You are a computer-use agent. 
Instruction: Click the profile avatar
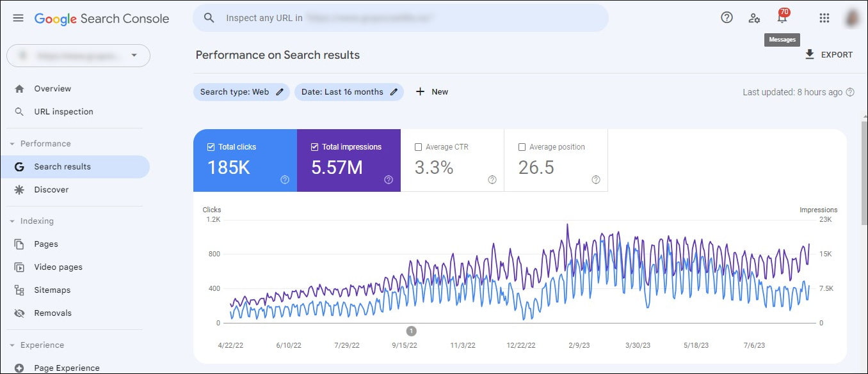tap(851, 17)
